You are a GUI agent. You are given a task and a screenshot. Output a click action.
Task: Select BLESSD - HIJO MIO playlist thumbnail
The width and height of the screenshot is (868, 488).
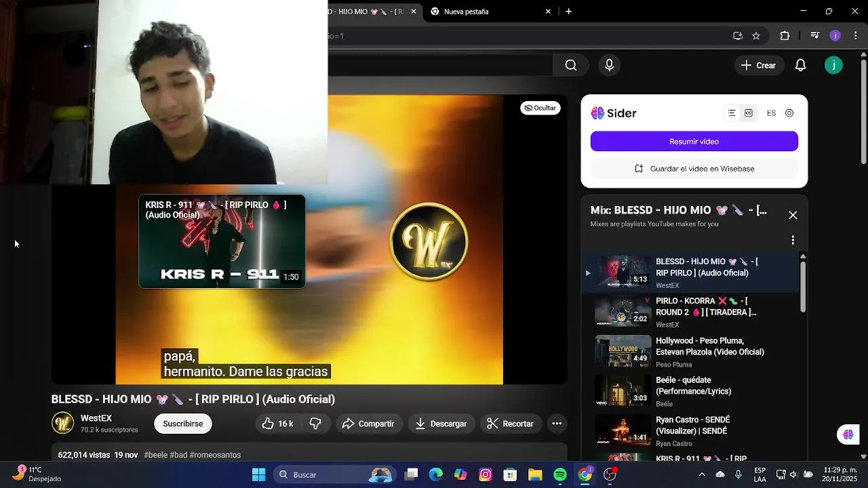(x=623, y=272)
